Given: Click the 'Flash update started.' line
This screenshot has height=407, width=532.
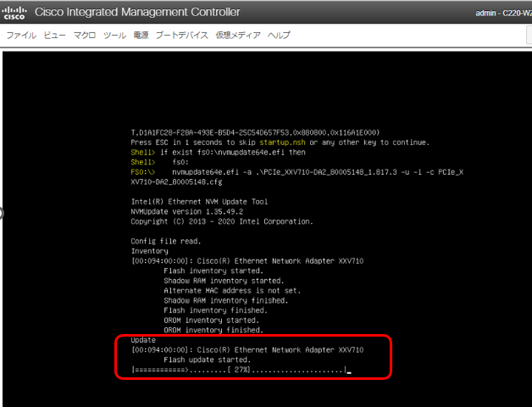Looking at the screenshot, I should coord(207,360).
